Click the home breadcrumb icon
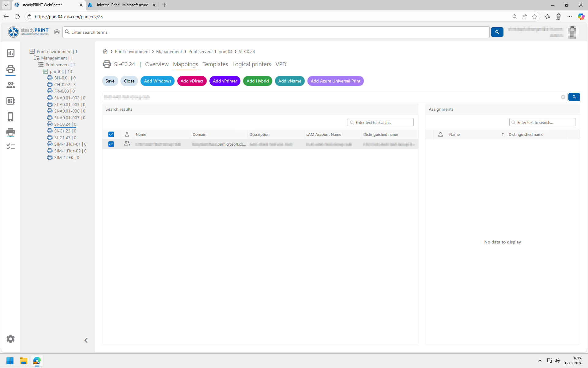 tap(105, 51)
